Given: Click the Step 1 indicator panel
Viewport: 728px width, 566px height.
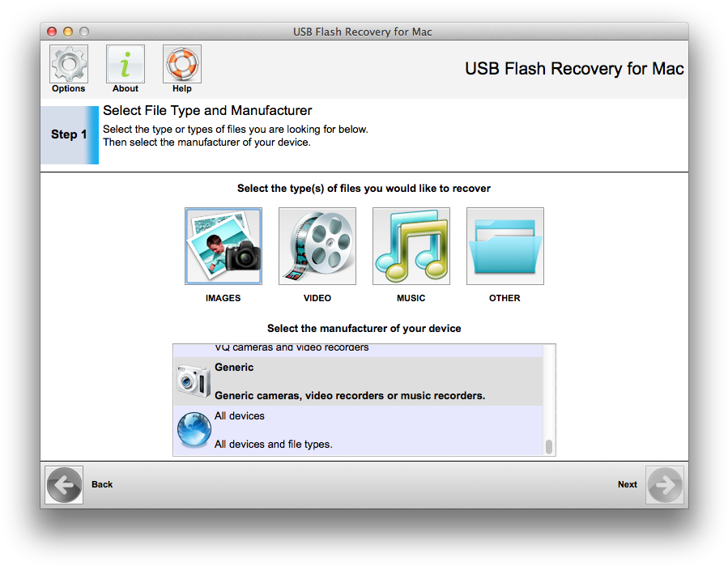Looking at the screenshot, I should 70,135.
